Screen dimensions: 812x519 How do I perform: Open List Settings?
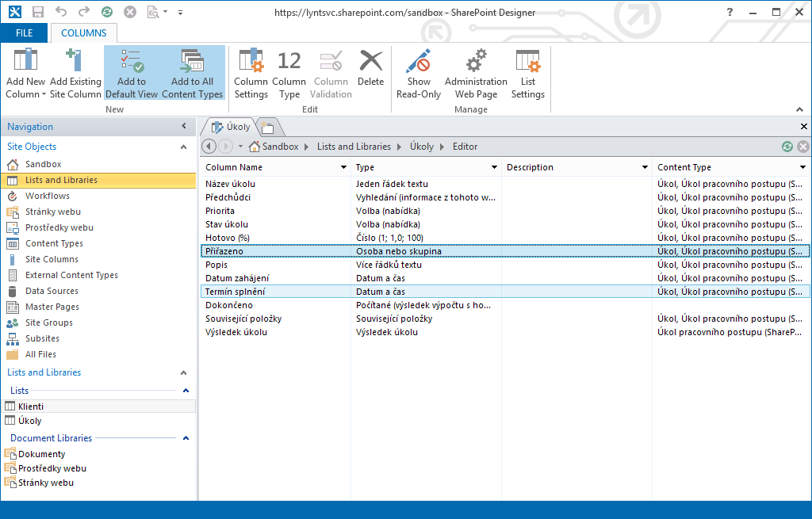click(x=527, y=73)
